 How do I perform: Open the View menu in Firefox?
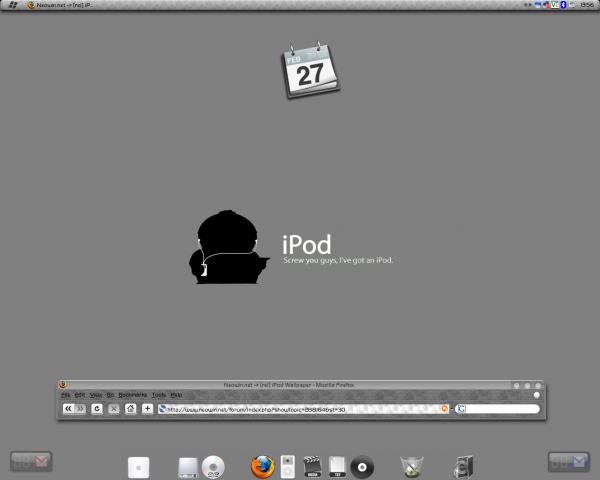[96, 395]
